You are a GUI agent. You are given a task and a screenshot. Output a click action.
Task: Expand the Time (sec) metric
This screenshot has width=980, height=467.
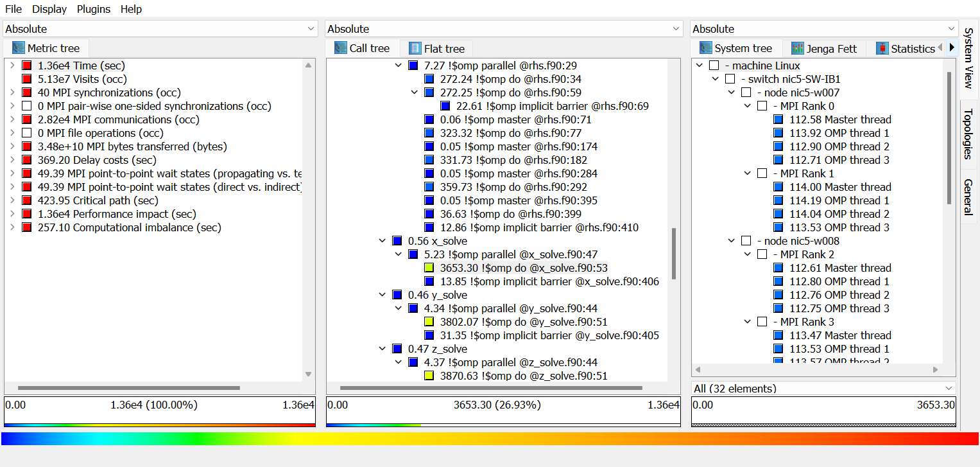12,66
